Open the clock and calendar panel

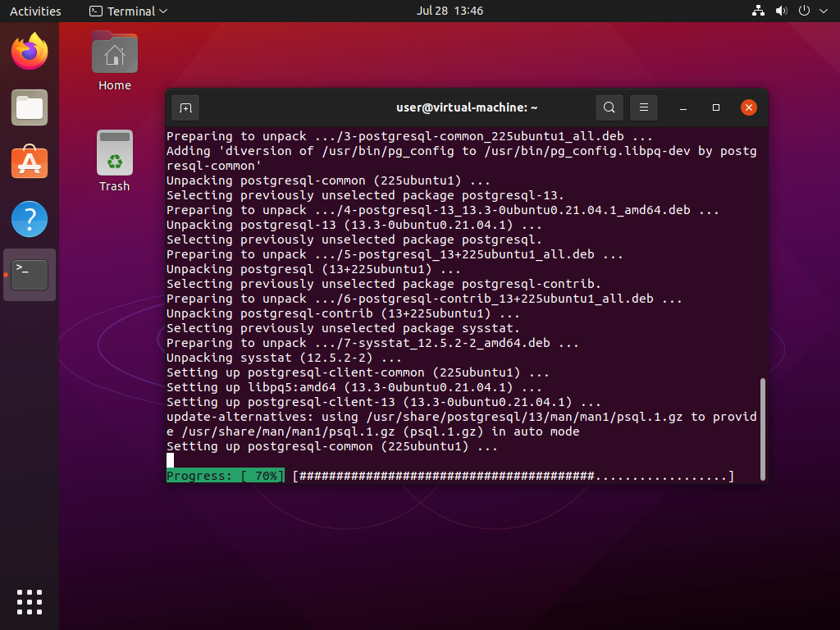coord(450,11)
